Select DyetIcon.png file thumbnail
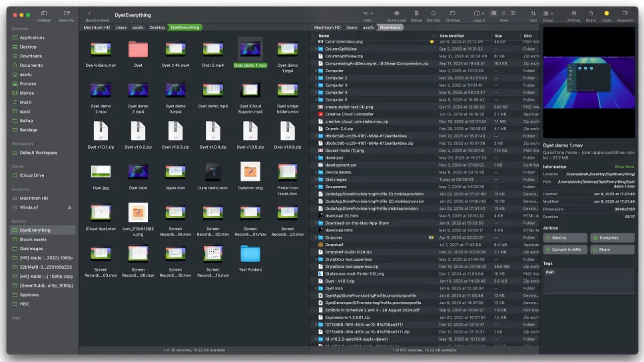644x362 pixels. 250,171
